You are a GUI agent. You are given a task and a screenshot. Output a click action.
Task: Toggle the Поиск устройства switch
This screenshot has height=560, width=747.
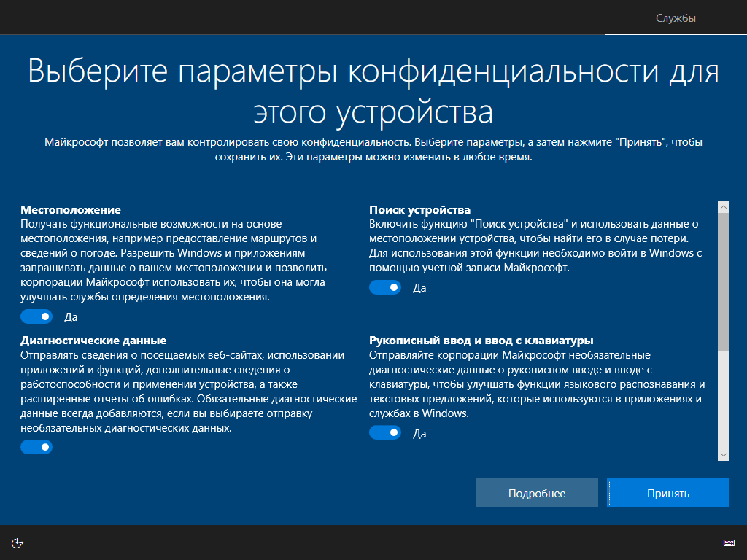pyautogui.click(x=385, y=287)
